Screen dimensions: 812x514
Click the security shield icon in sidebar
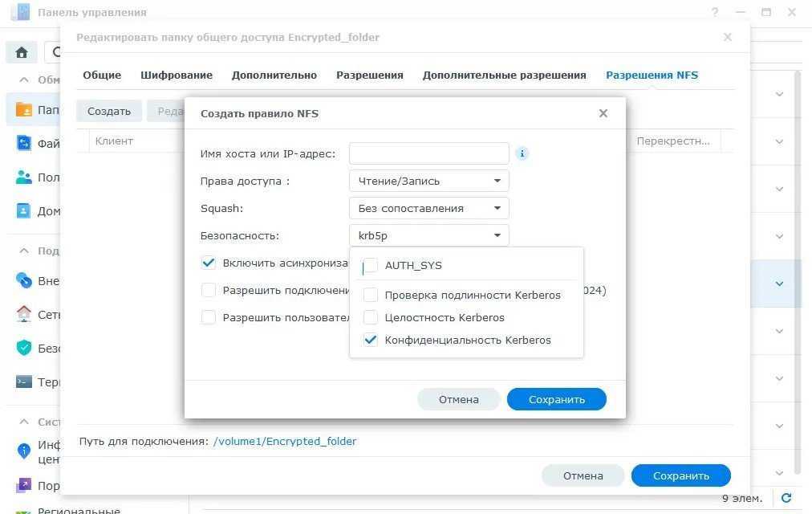(23, 349)
